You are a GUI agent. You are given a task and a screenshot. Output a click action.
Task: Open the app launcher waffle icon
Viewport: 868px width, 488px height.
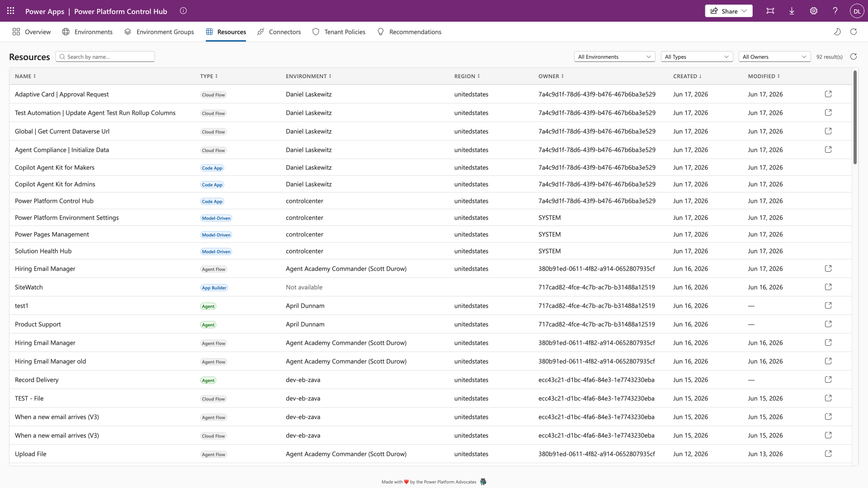(11, 11)
